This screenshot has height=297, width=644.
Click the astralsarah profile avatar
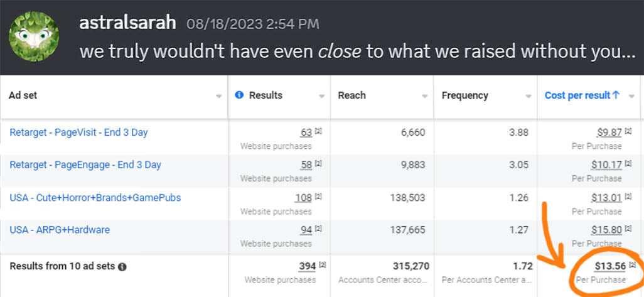[x=34, y=36]
